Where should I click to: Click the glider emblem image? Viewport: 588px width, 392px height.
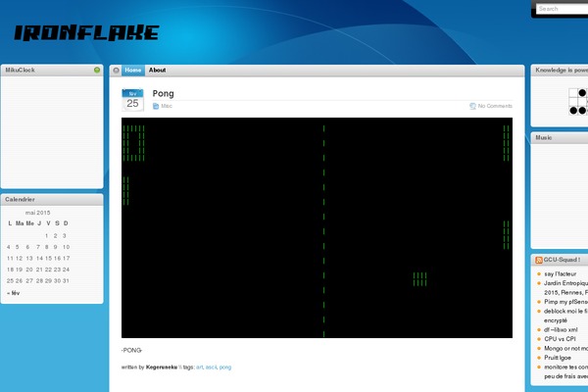578,101
